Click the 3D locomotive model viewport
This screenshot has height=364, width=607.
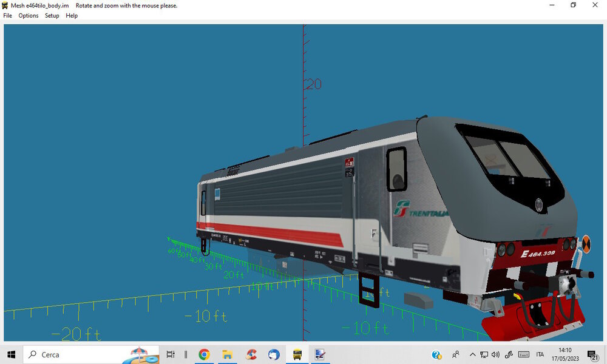303,183
